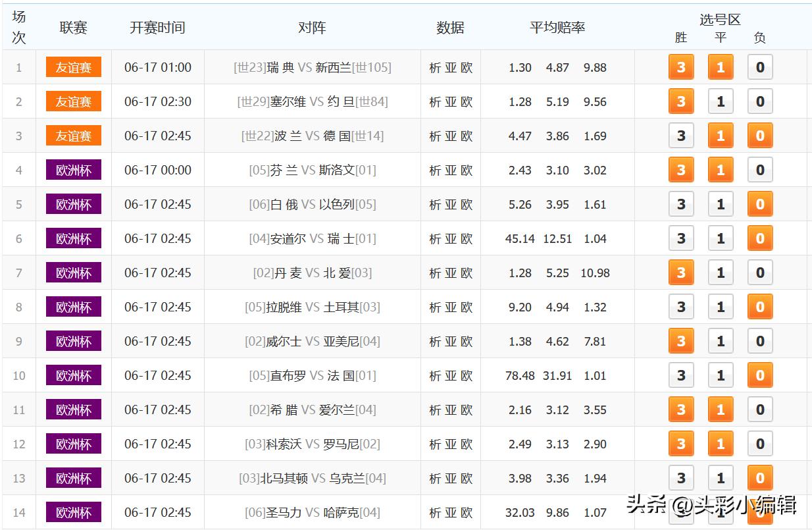Image resolution: width=812 pixels, height=530 pixels.
Task: Toggle the 胜 (3) pick for 拉脱维 VS 土耳其
Action: point(681,307)
